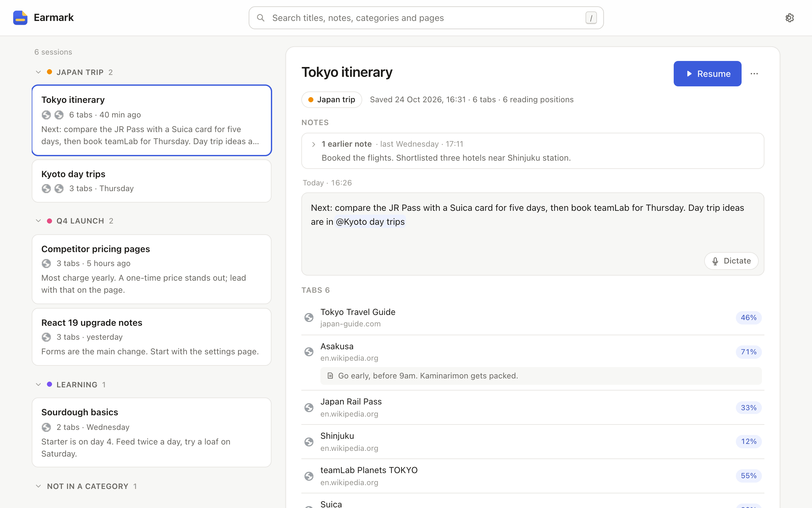
Task: Click the Earmark logo icon
Action: click(x=20, y=18)
